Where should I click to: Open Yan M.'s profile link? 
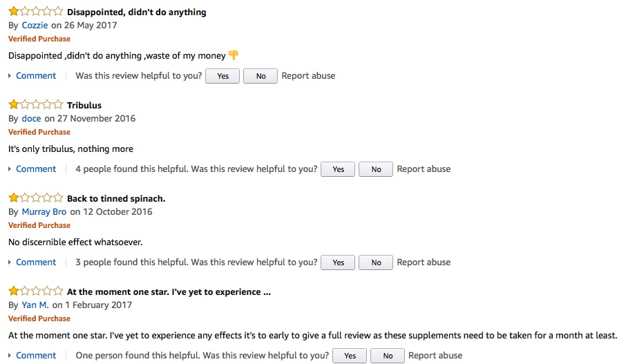click(35, 305)
